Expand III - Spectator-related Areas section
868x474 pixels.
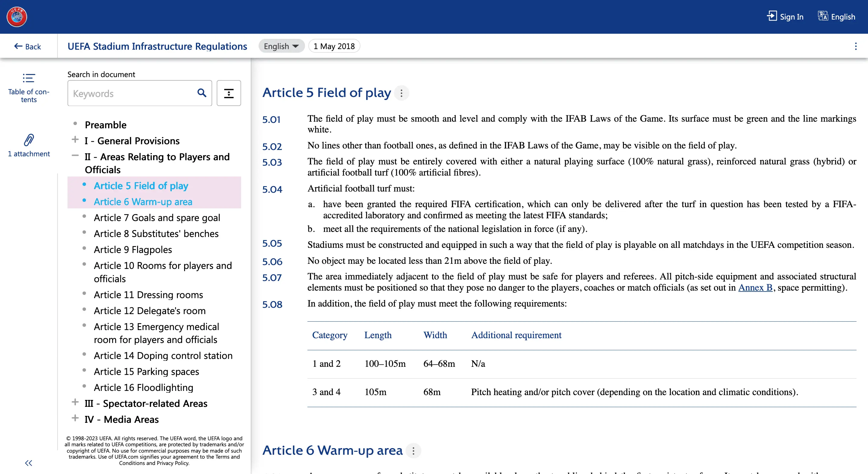pyautogui.click(x=75, y=402)
